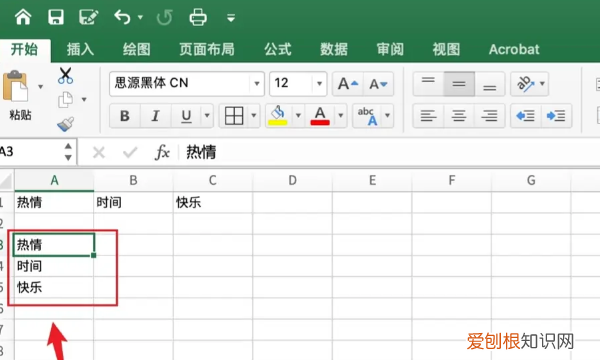
Task: Click the 思源黑体 CN font name box
Action: click(180, 83)
